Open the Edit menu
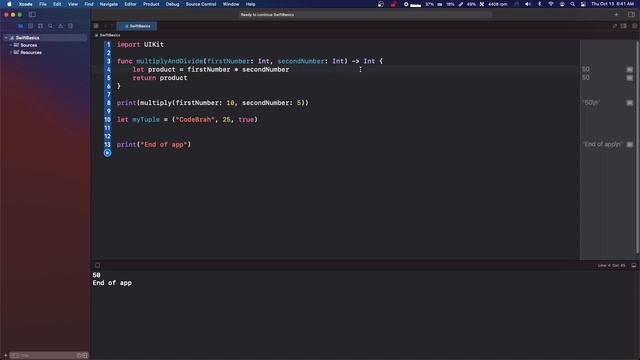Screen dimensions: 640x360 (57, 4)
